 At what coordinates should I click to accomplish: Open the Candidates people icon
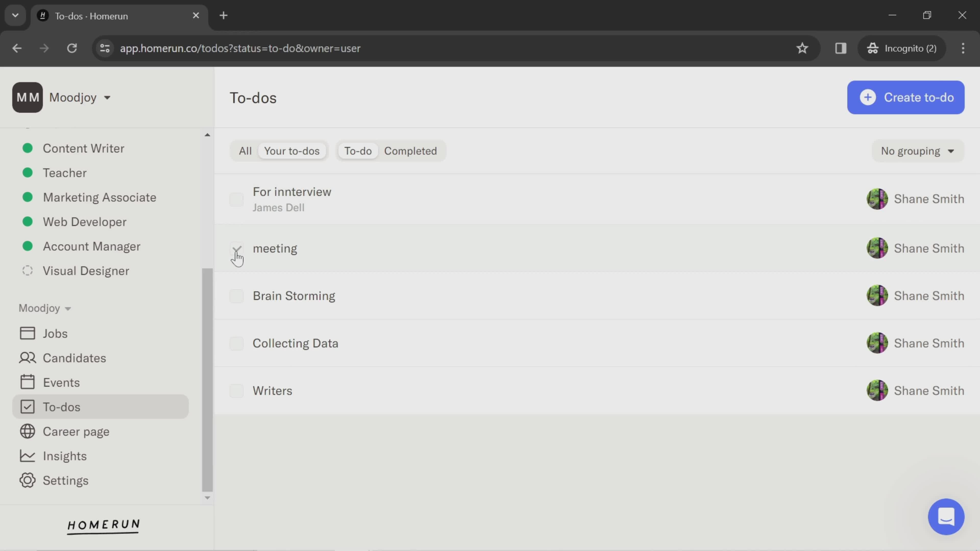click(x=27, y=358)
